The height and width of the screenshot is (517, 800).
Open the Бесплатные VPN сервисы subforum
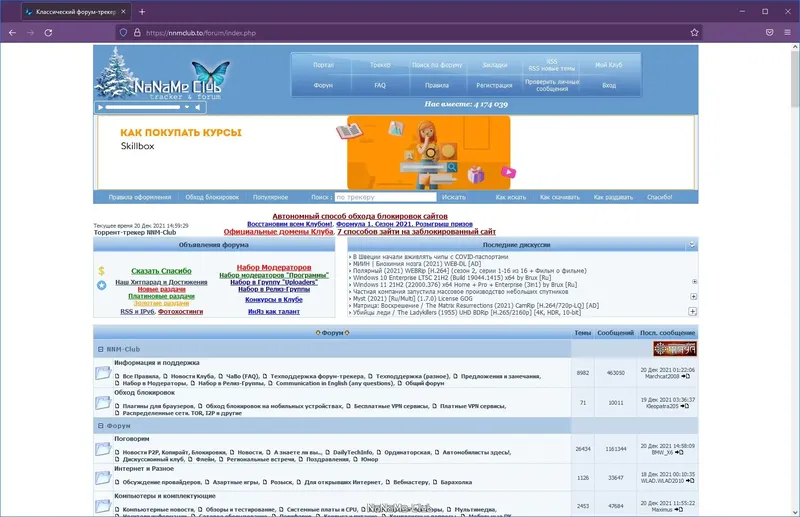390,406
